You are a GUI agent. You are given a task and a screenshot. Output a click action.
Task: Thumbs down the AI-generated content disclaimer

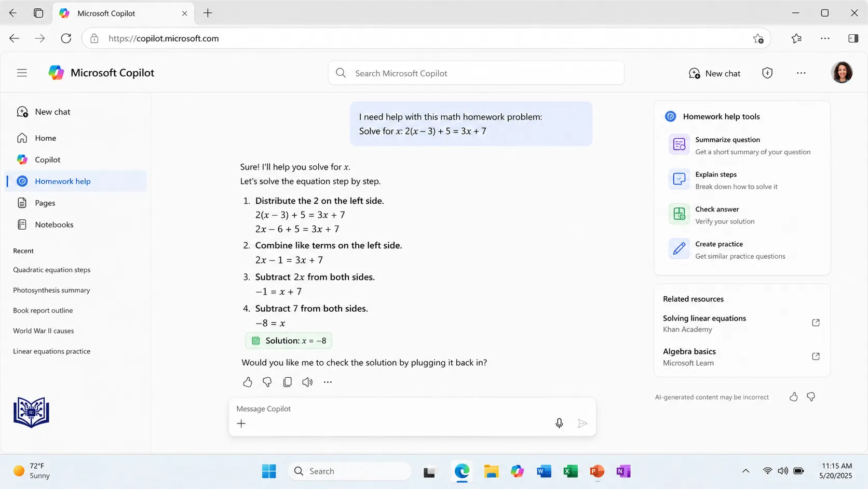click(x=811, y=397)
